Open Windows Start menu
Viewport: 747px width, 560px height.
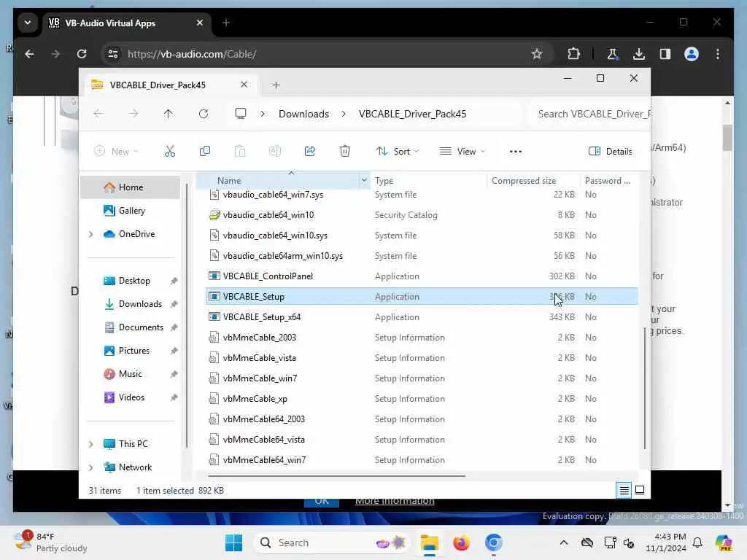click(234, 542)
